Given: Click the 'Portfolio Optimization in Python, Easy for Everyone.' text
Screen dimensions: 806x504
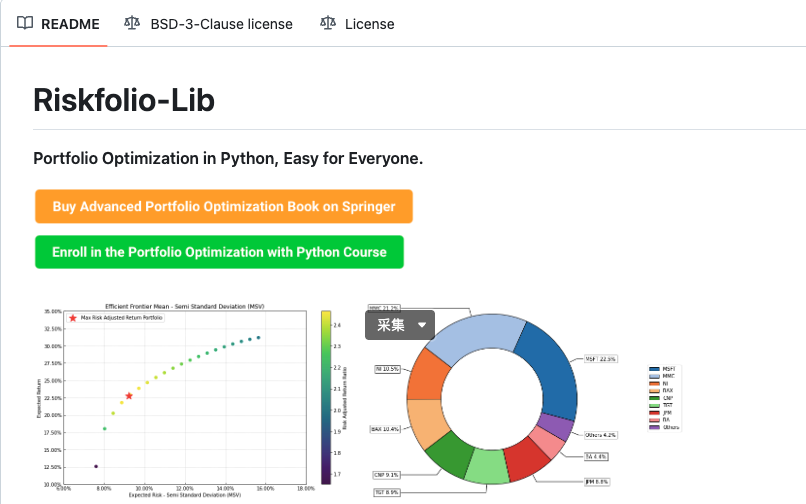Looking at the screenshot, I should tap(228, 158).
